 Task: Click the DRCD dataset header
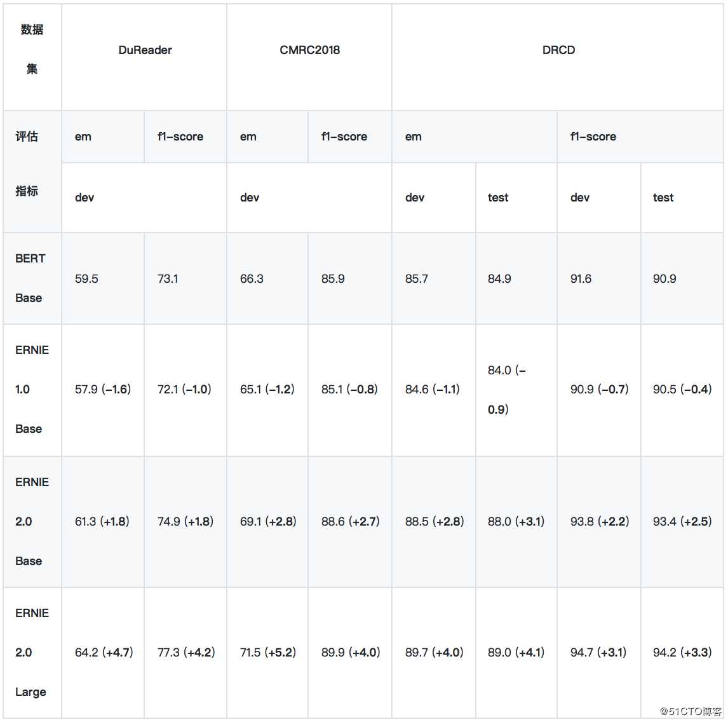[558, 57]
